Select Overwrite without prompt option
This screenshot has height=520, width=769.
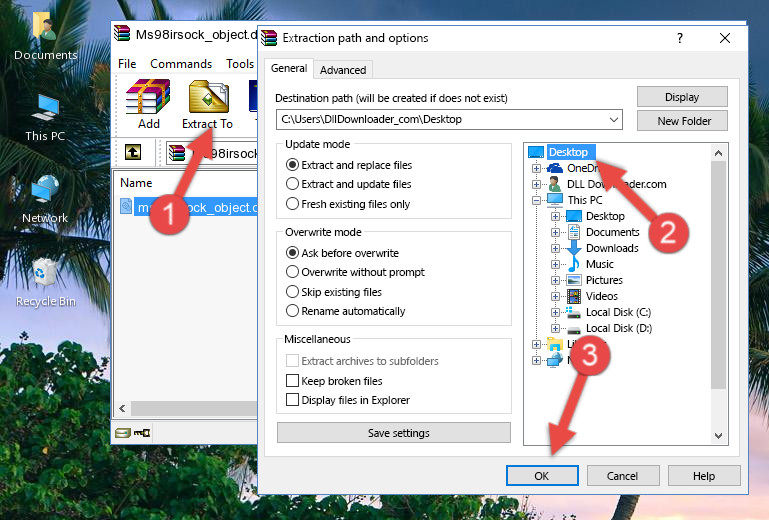(x=292, y=272)
